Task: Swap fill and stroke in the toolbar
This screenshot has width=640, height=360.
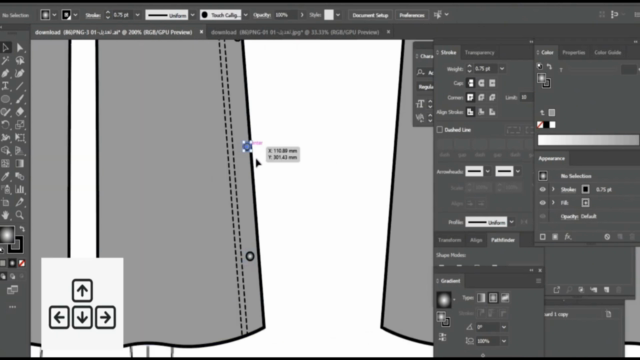Action: tap(22, 229)
